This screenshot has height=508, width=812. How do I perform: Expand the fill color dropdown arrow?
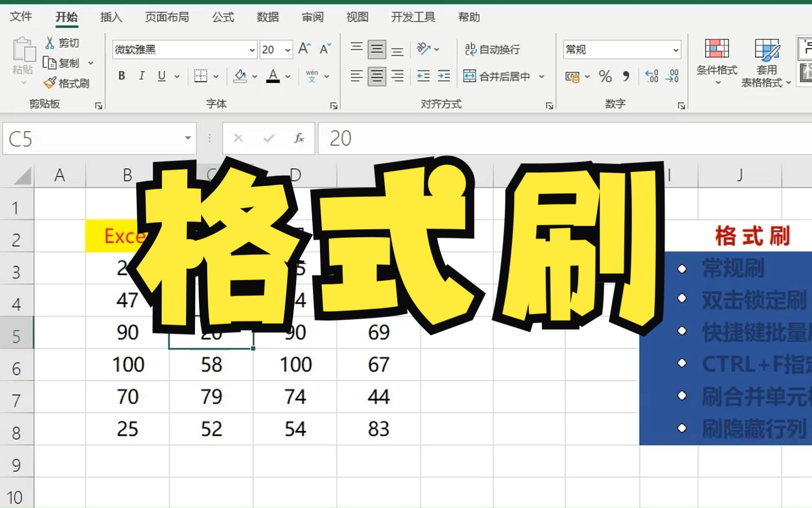tap(255, 76)
